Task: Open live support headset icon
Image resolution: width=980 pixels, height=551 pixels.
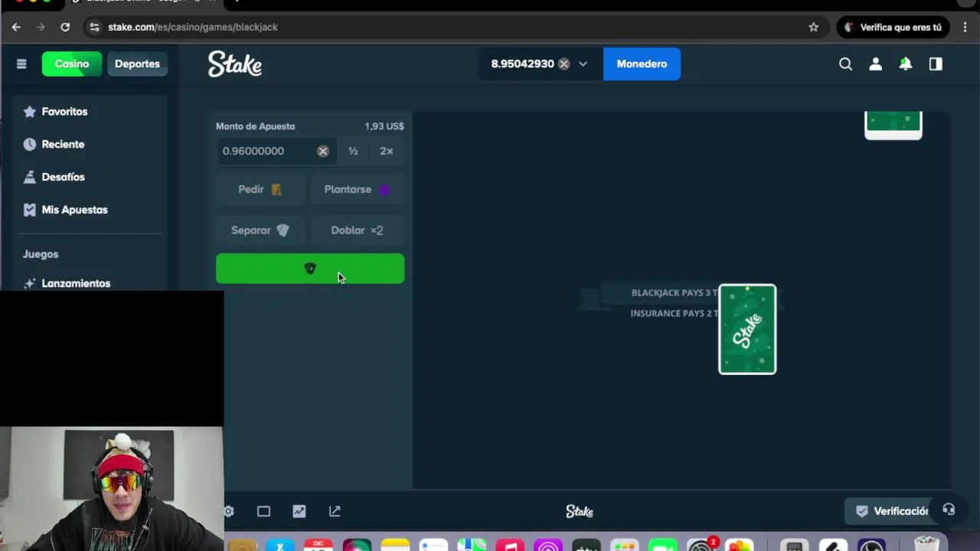Action: [x=949, y=510]
